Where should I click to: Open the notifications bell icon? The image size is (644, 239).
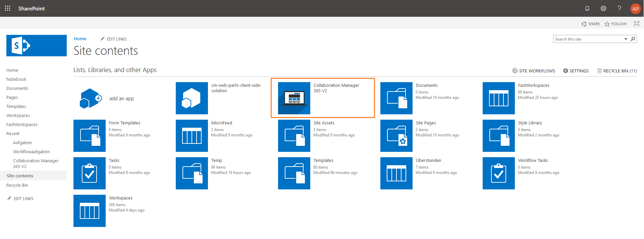[587, 8]
